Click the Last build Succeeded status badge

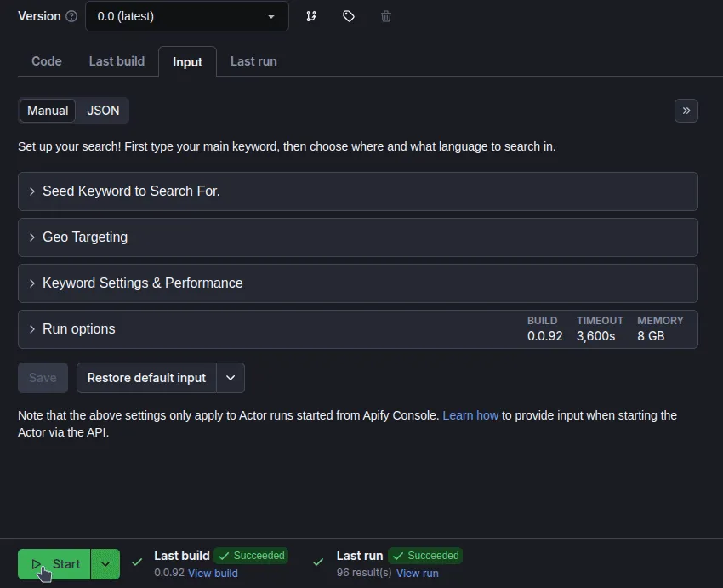point(251,556)
